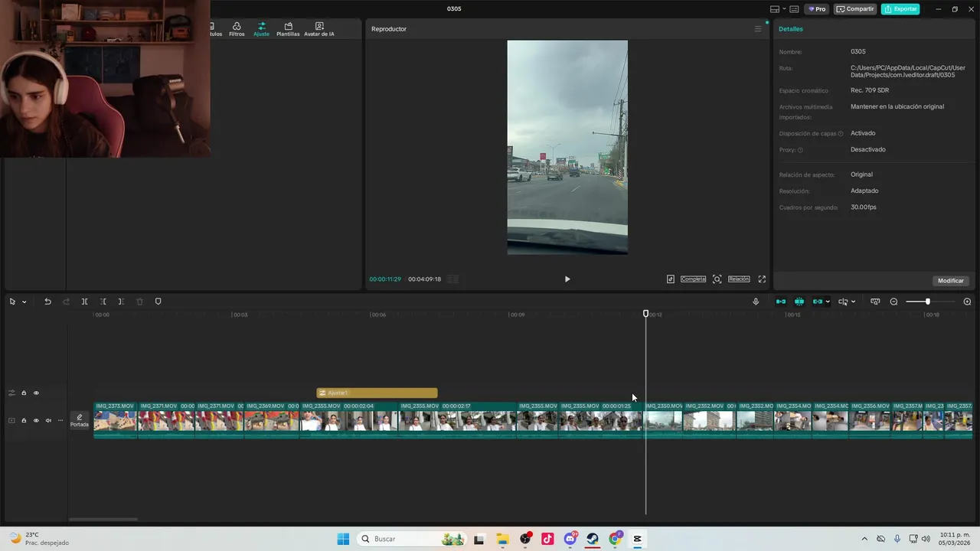Open the Relación aspect ratio menu
Screen dimensions: 980x551
[739, 279]
